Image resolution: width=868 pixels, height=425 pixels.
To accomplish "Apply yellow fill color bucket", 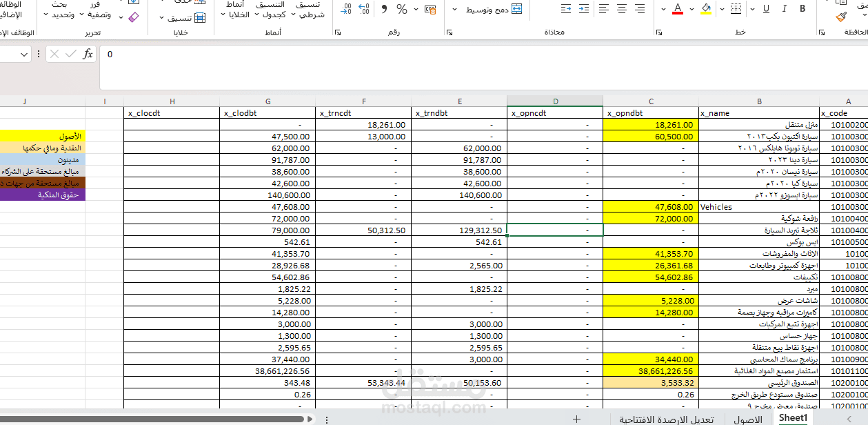I will coord(705,9).
